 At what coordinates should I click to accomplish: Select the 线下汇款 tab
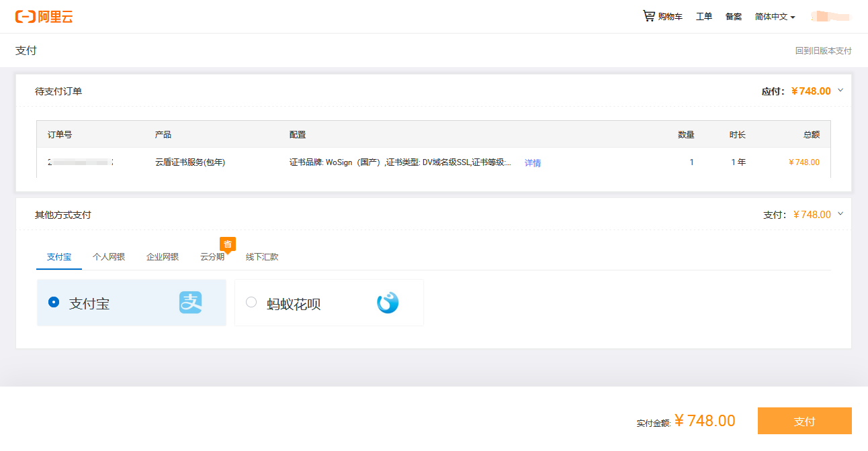coord(262,257)
